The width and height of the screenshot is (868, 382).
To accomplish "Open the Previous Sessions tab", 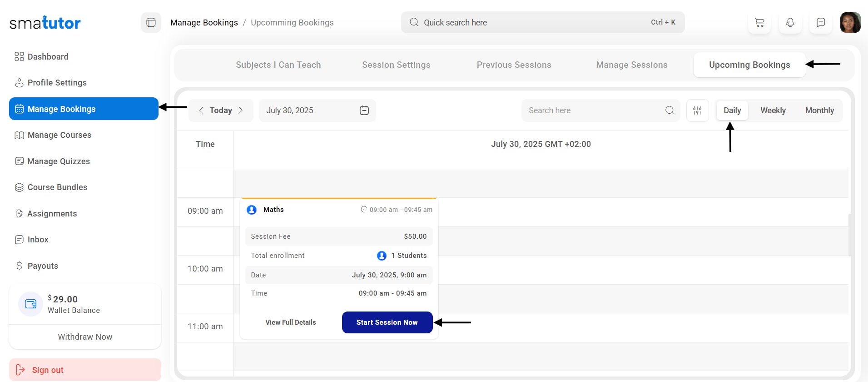I will (x=514, y=65).
